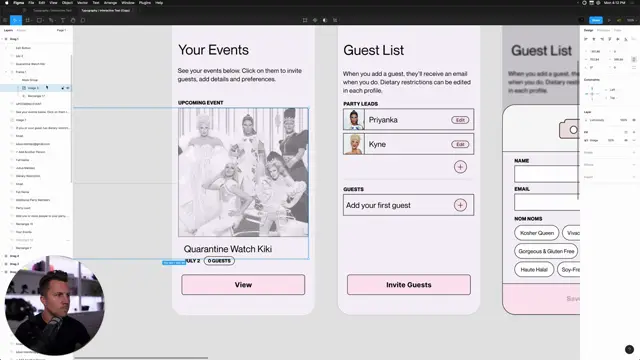Click the Edit button beside Priyanka

click(x=460, y=120)
